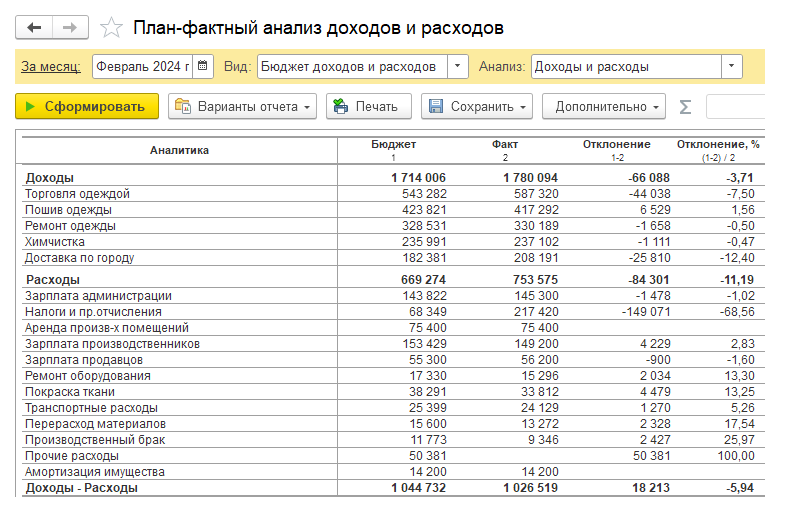Viewport: 800px width, 512px height.
Task: Click budget value '1 714 006'
Action: pyautogui.click(x=418, y=177)
